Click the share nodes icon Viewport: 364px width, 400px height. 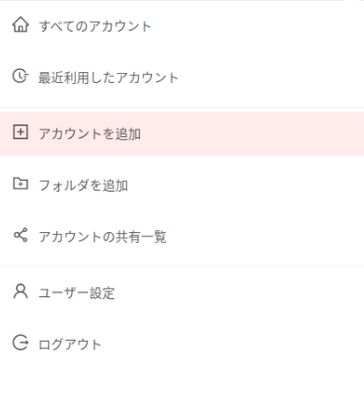pyautogui.click(x=20, y=235)
